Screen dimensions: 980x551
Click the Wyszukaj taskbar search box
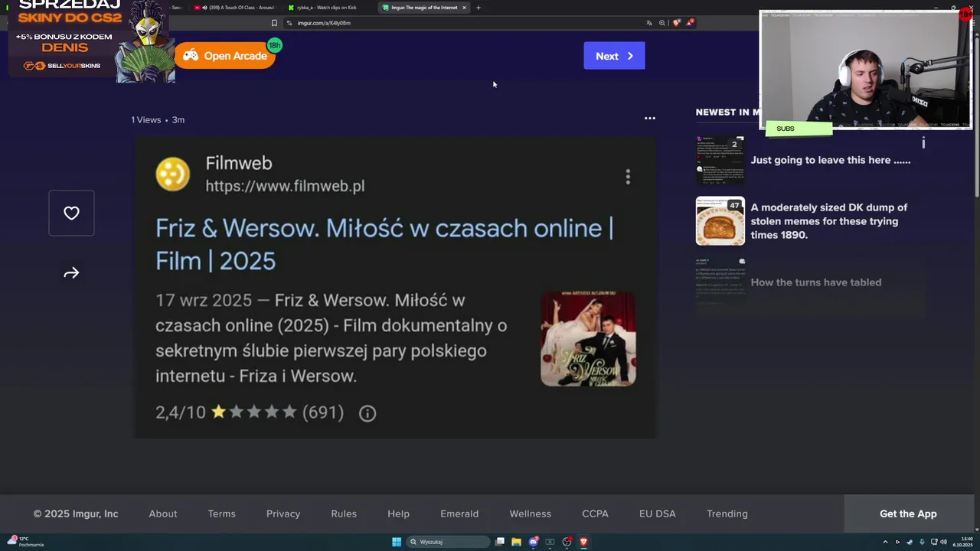(449, 542)
